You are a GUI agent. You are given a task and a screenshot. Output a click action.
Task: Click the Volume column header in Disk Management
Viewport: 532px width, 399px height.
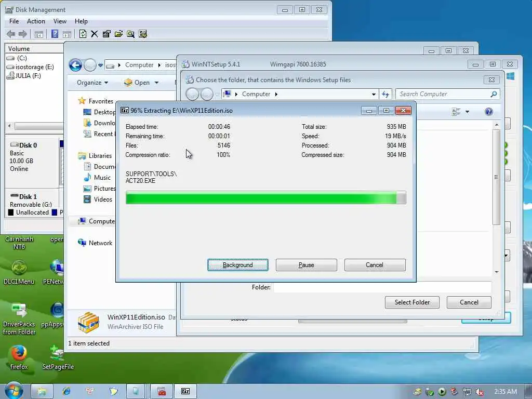click(x=34, y=48)
